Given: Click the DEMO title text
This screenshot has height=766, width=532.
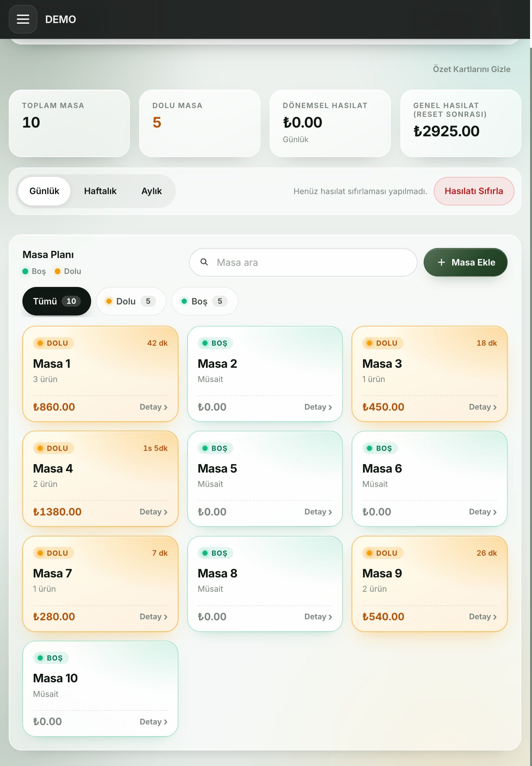Looking at the screenshot, I should point(61,19).
